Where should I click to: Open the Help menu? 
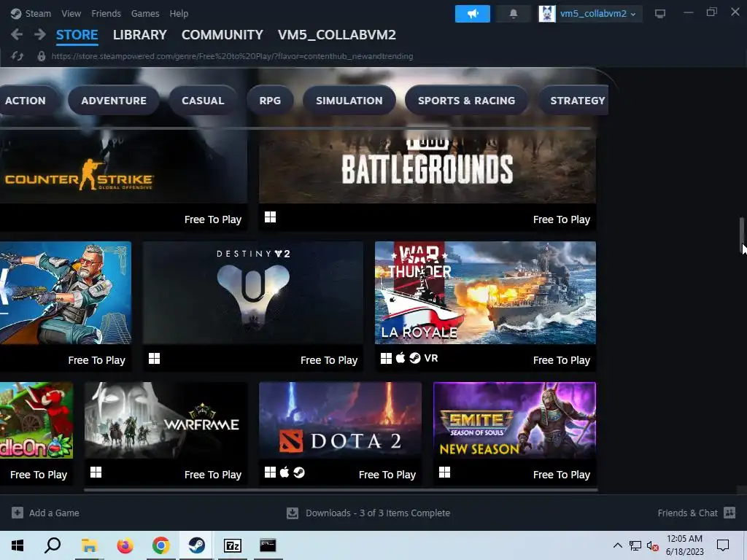point(179,13)
